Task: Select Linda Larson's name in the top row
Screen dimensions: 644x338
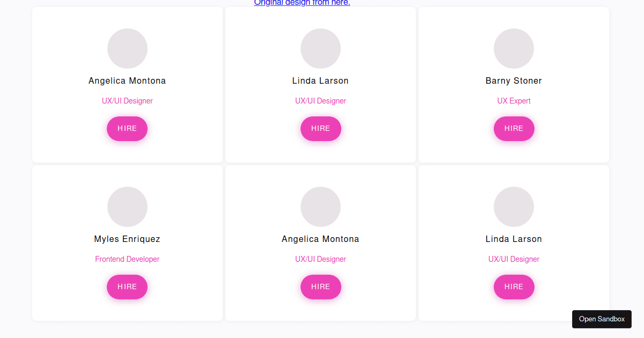Action: pyautogui.click(x=320, y=80)
